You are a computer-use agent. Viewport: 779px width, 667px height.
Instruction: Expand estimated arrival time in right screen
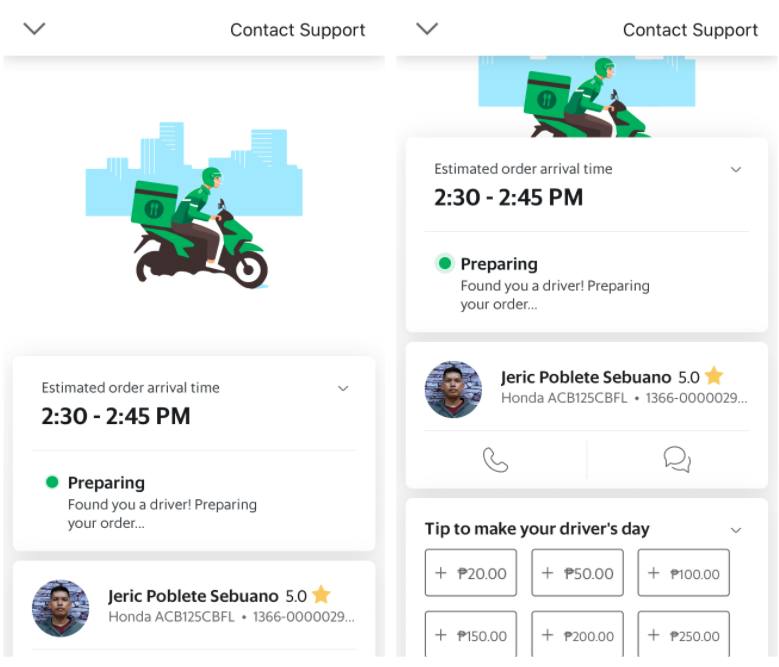[736, 170]
